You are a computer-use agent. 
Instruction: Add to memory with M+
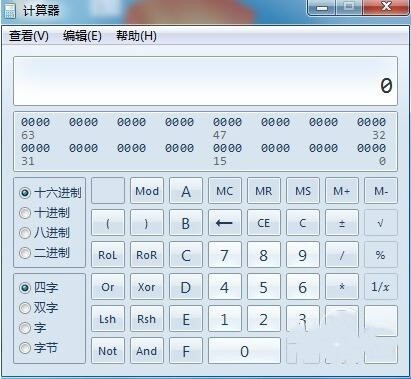click(x=342, y=191)
